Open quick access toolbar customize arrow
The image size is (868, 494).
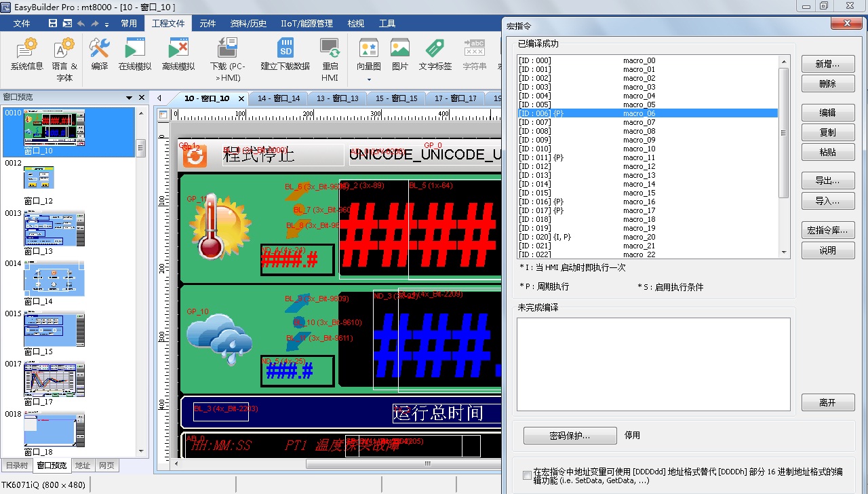click(106, 24)
